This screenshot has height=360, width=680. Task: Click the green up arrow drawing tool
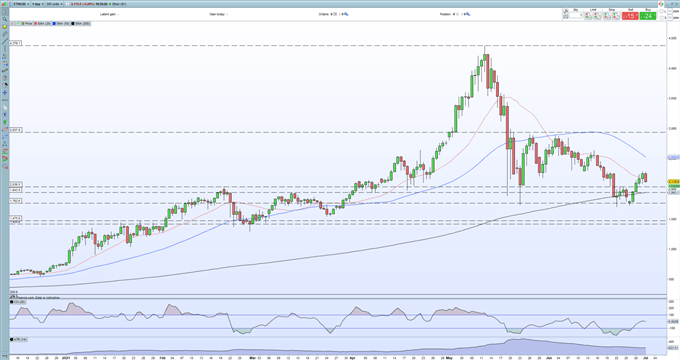click(x=5, y=122)
